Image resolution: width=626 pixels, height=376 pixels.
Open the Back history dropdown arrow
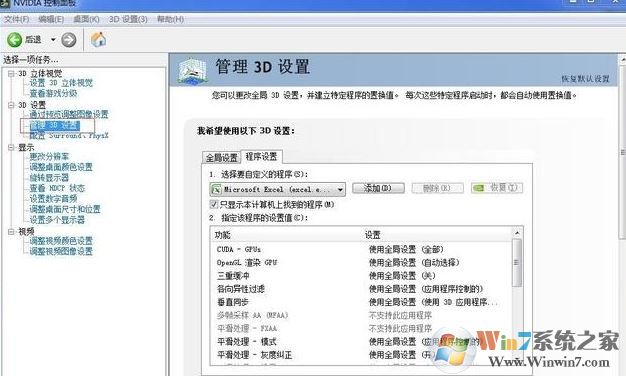point(53,40)
